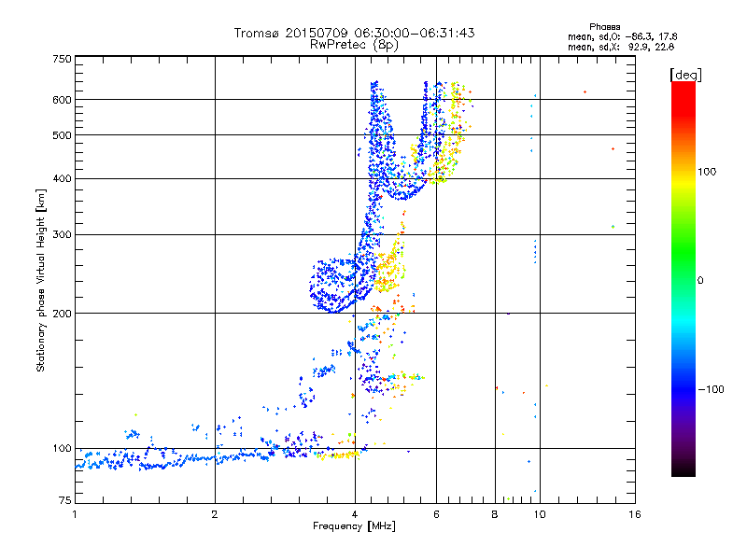Screen dimensions: 747x560
Task: Click the blue loop-shaped echo cluster above 200 km
Action: [333, 286]
